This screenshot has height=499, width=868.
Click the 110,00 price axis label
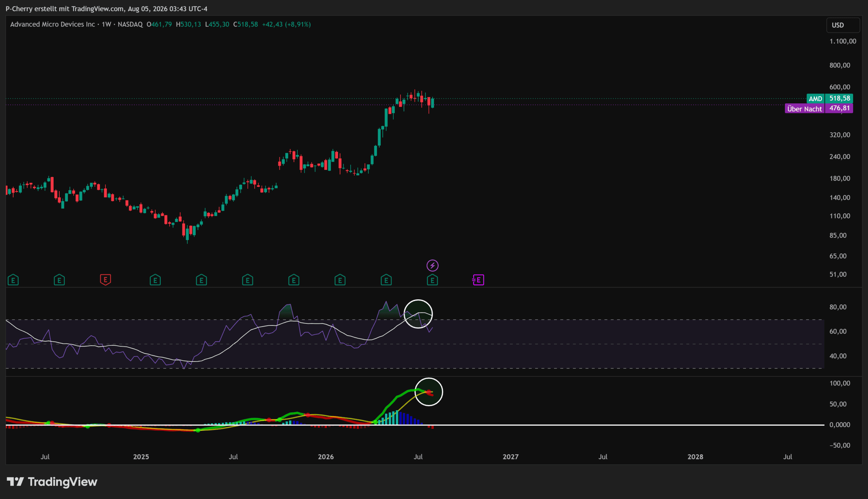(x=840, y=216)
